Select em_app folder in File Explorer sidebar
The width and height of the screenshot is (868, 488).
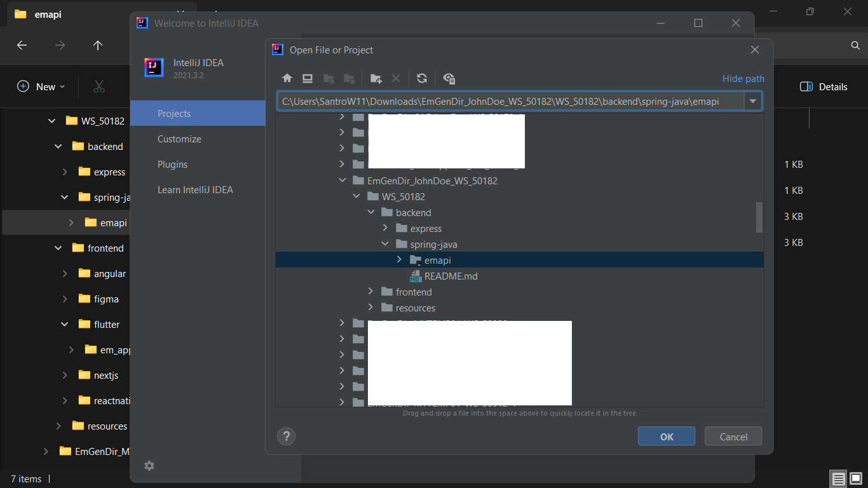[107, 349]
